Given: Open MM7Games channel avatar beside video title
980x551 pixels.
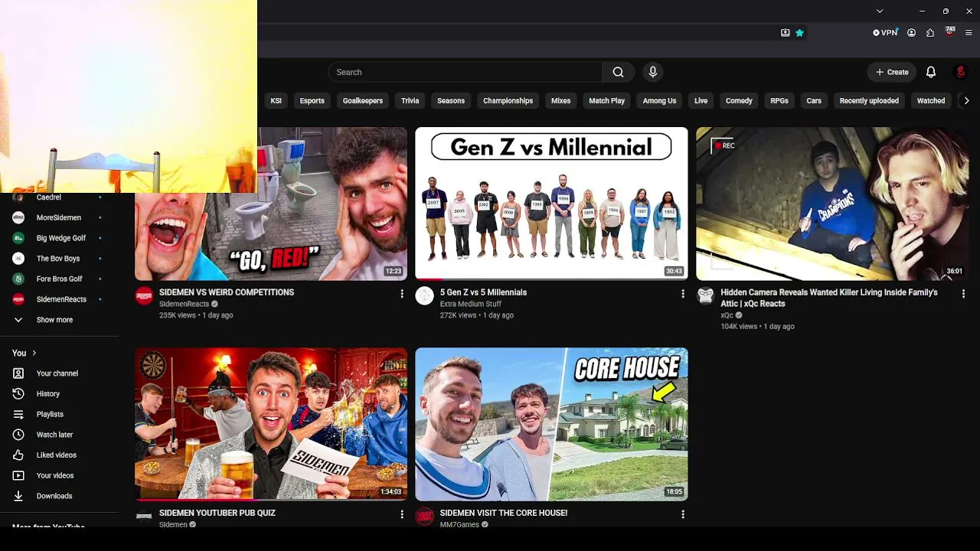Looking at the screenshot, I should 424,517.
